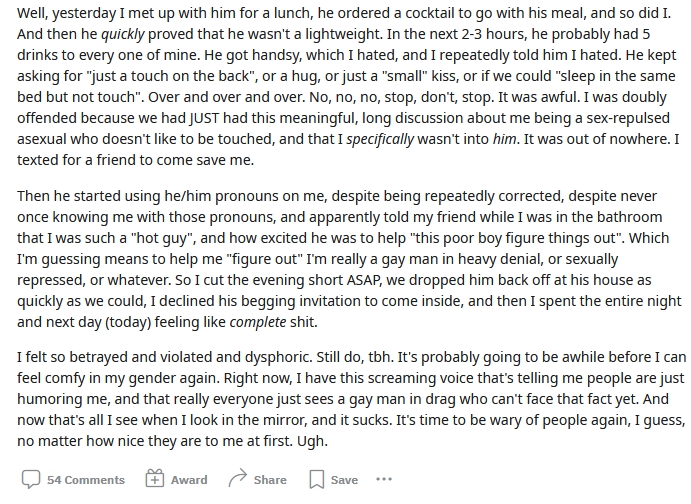Click the word 'ASAP' in second paragraph
This screenshot has height=504, width=691.
point(363,280)
